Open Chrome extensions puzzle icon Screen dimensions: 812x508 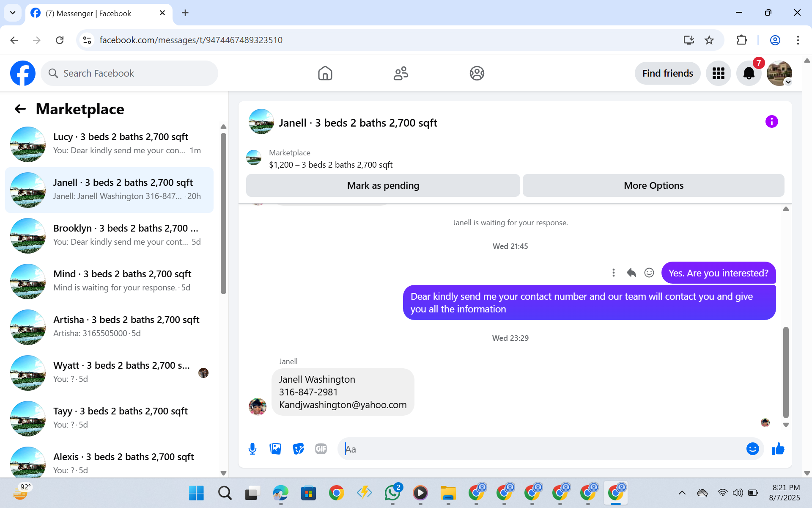point(741,40)
